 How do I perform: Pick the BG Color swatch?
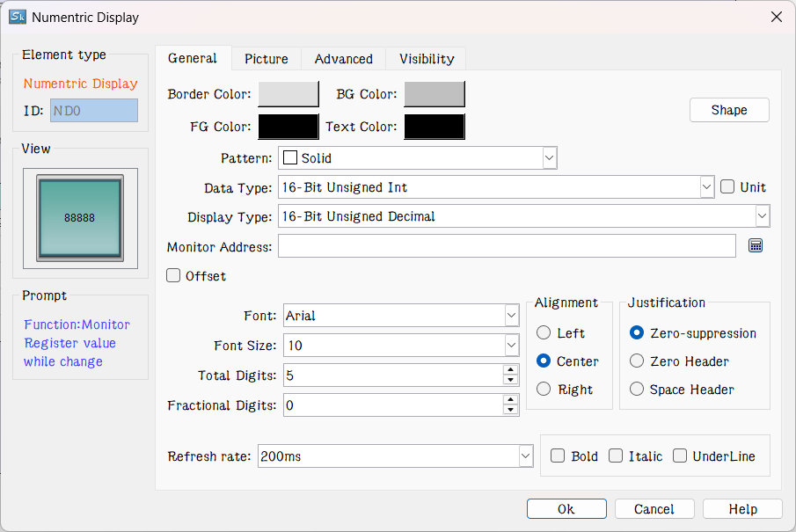(x=435, y=94)
